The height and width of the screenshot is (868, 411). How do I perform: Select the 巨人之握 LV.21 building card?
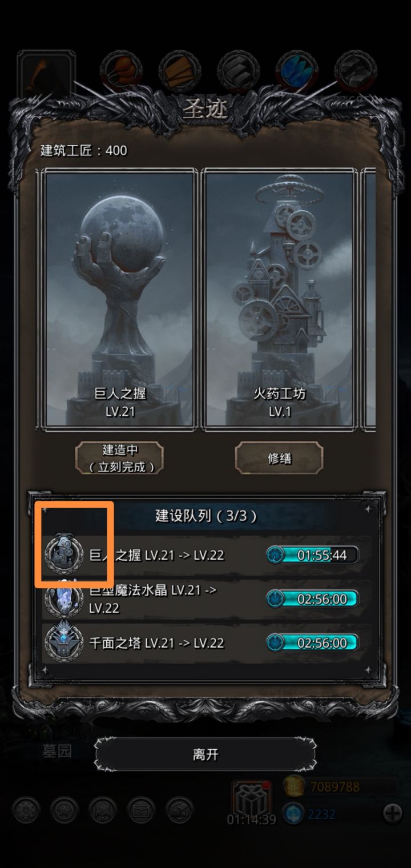pos(120,299)
